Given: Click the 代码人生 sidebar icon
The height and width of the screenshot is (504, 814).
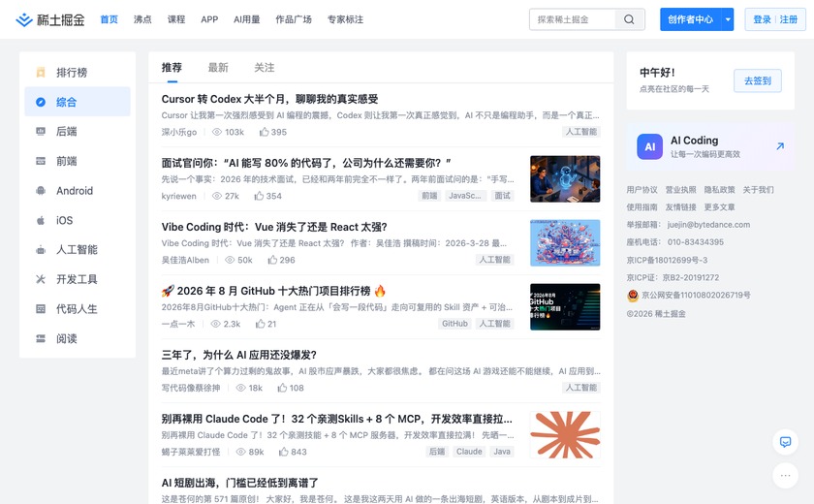Looking at the screenshot, I should [x=41, y=309].
